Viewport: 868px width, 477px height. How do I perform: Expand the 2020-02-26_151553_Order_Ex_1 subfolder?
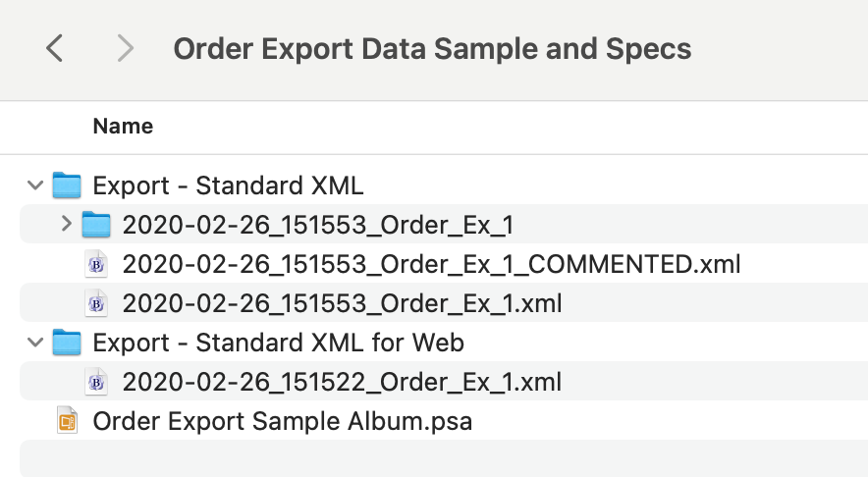click(x=66, y=225)
